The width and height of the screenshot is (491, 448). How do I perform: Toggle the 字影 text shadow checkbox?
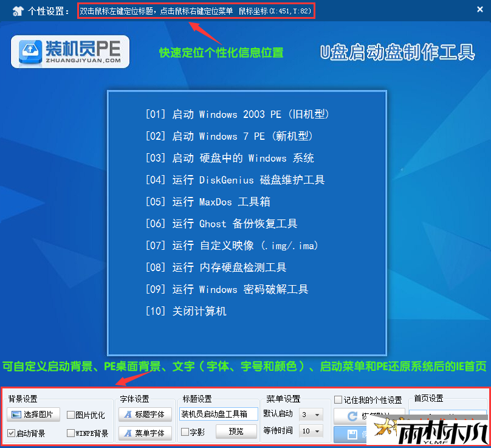tap(185, 432)
